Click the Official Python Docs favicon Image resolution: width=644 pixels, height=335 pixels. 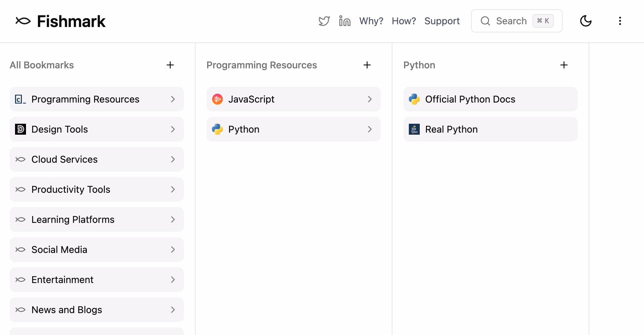(x=414, y=99)
